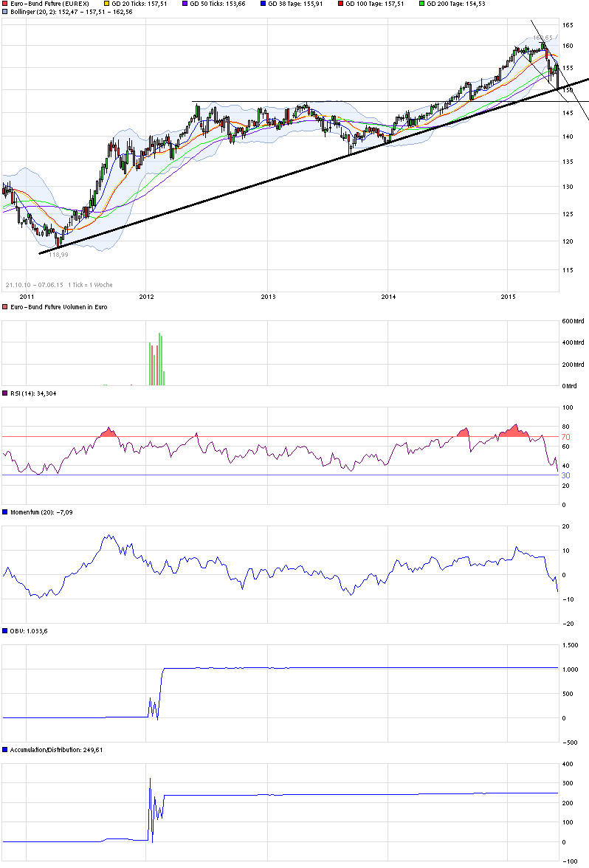589x868 pixels.
Task: Click the Momentum (20) legend swatch
Action: (x=5, y=512)
